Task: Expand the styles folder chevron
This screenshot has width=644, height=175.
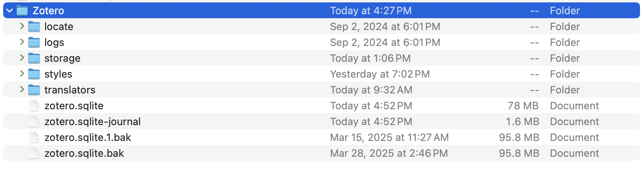Action: 22,74
